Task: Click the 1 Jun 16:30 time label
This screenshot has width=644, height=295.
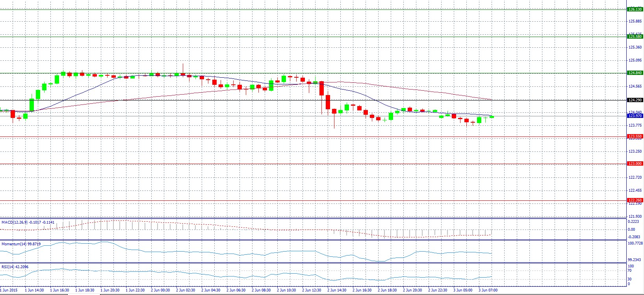Action: tap(59, 290)
